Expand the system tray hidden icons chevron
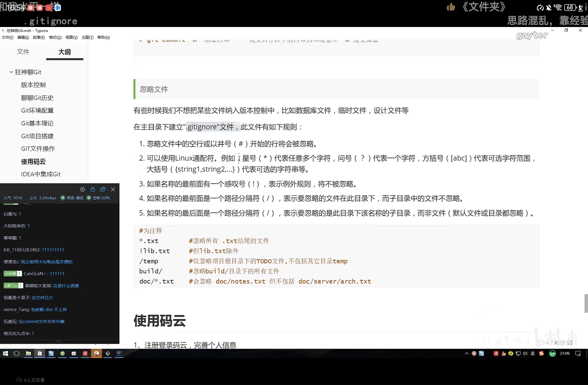The width and height of the screenshot is (588, 385). [467, 353]
